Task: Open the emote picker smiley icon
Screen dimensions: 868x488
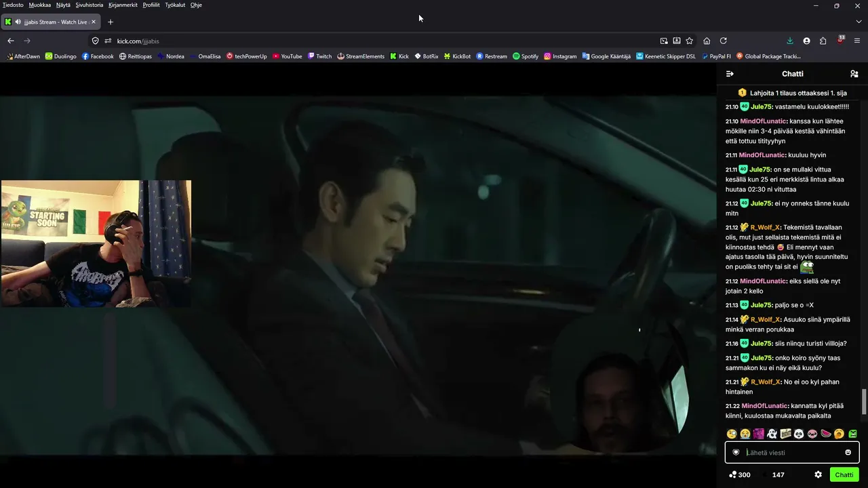Action: click(x=848, y=453)
